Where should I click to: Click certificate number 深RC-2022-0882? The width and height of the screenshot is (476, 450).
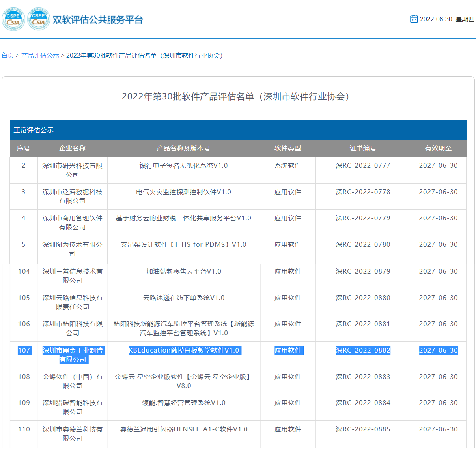[x=363, y=350]
